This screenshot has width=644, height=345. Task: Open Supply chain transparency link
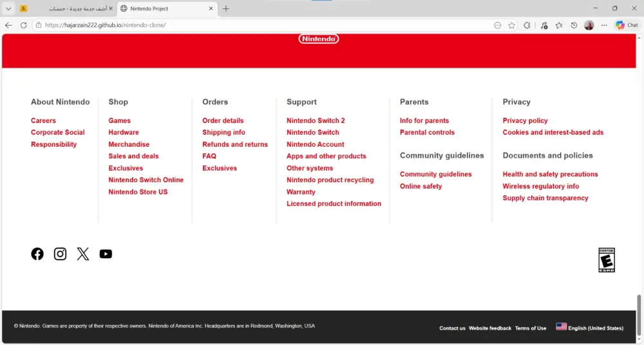(545, 198)
